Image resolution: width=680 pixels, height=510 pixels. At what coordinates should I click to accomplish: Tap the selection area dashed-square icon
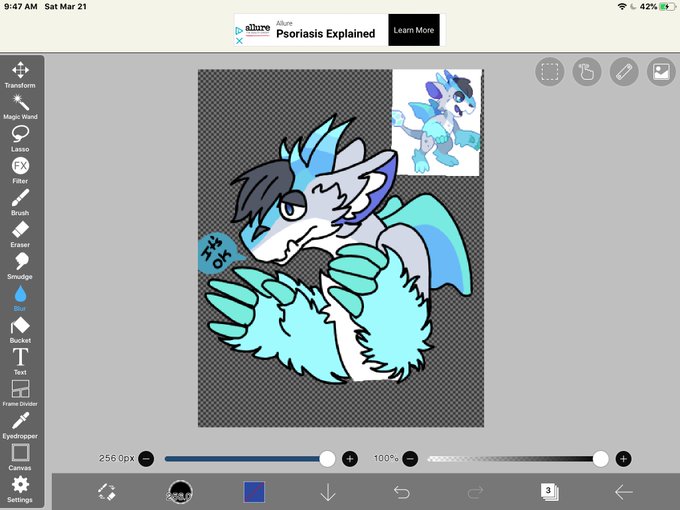coord(549,72)
